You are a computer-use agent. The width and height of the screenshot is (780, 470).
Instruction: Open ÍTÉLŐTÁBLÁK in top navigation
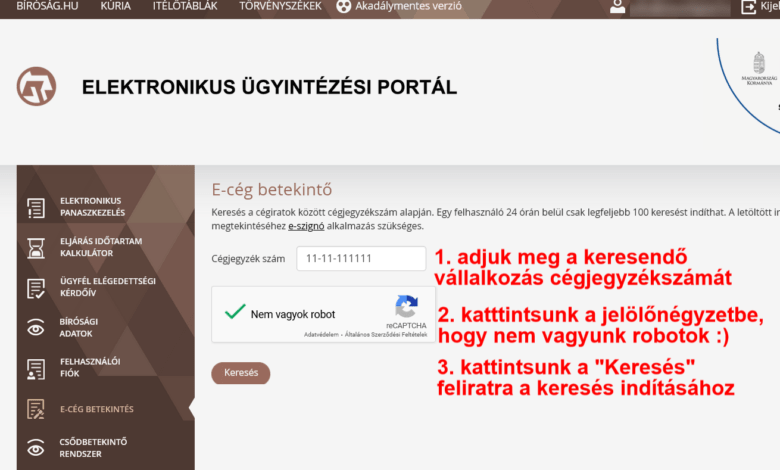click(185, 6)
